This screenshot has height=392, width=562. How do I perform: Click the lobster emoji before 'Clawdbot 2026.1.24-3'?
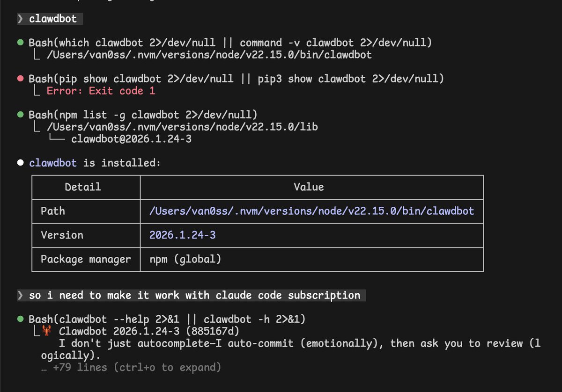point(47,331)
